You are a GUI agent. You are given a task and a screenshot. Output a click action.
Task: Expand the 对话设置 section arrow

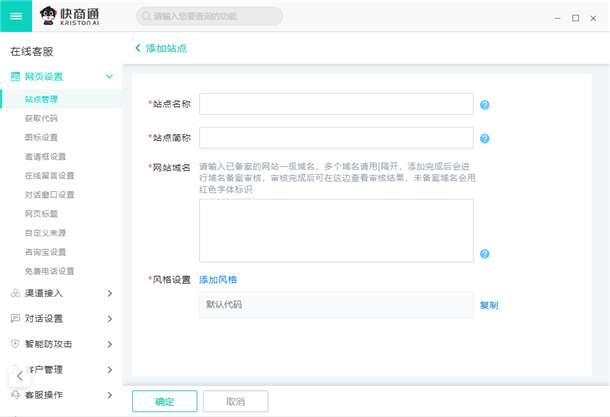tap(109, 319)
